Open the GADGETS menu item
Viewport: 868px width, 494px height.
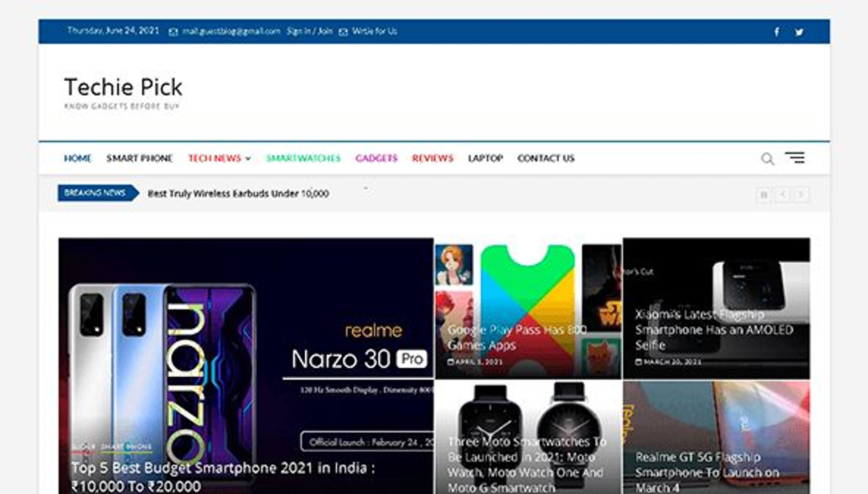[377, 158]
